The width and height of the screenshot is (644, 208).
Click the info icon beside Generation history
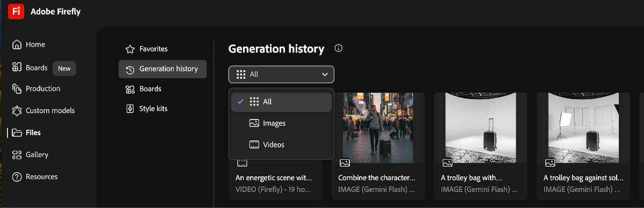[x=339, y=48]
